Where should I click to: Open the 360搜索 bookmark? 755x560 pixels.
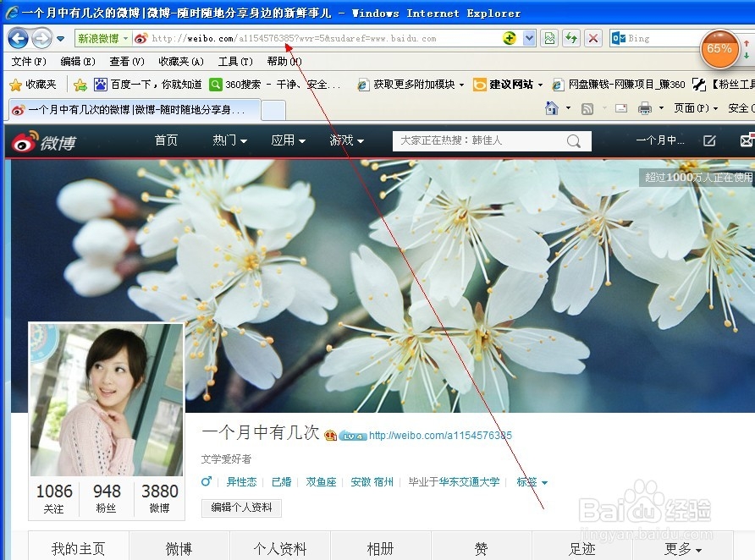point(275,85)
